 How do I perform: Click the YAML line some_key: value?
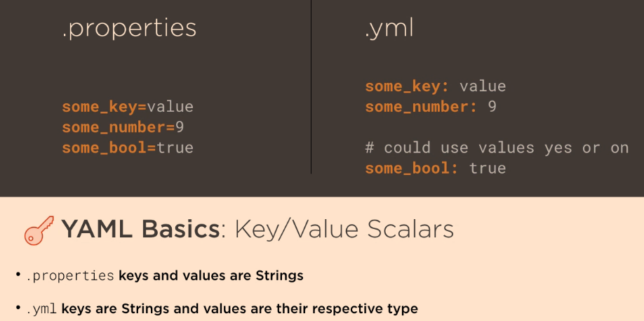[435, 86]
